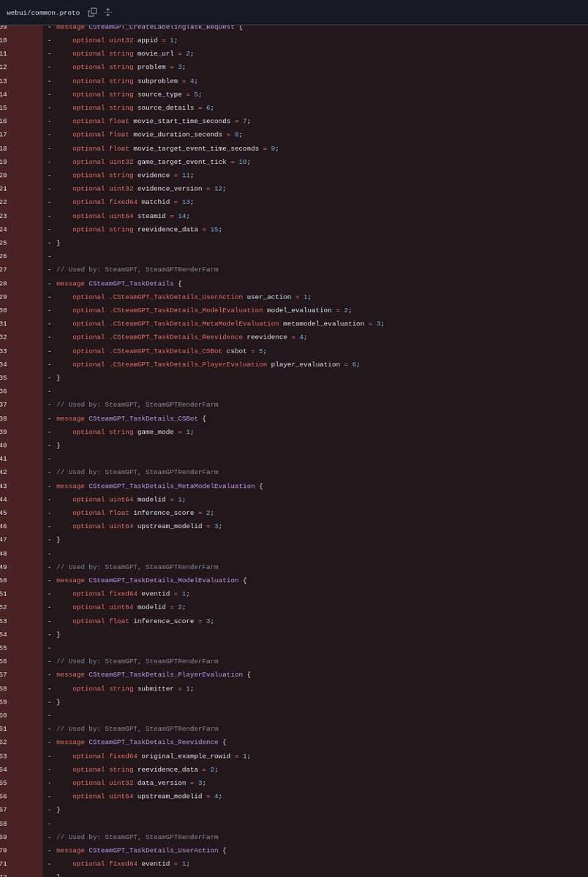Image resolution: width=588 pixels, height=877 pixels.
Task: Click the 'optional fixed64 matchid = 13' line
Action: (x=133, y=203)
